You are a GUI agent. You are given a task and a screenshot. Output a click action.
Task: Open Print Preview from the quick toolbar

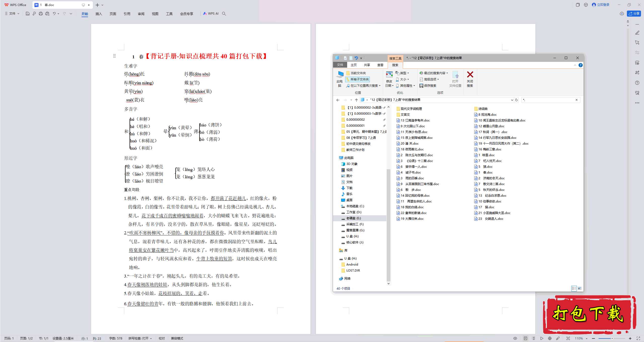pyautogui.click(x=47, y=14)
